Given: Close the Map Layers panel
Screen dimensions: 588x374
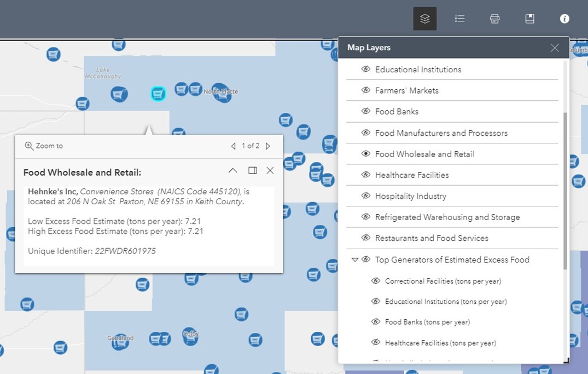Looking at the screenshot, I should pyautogui.click(x=555, y=48).
